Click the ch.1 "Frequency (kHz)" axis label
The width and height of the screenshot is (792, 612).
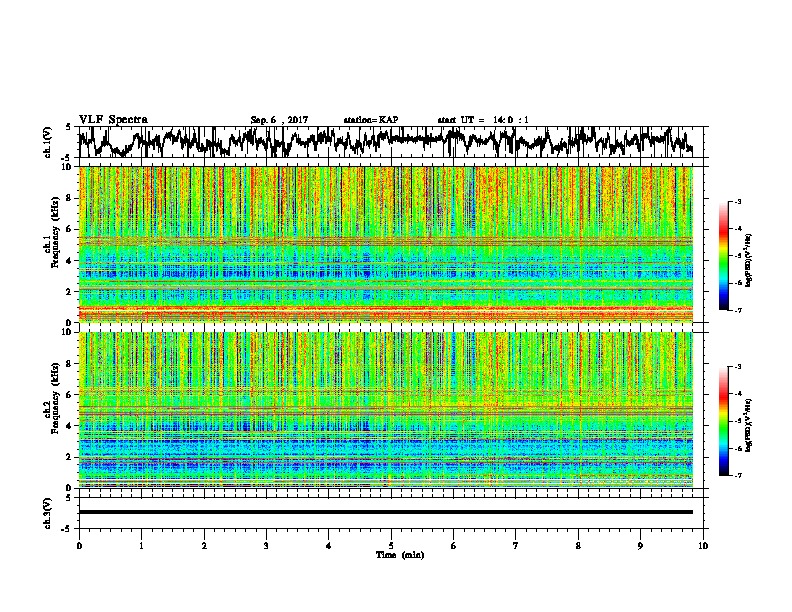[55, 233]
